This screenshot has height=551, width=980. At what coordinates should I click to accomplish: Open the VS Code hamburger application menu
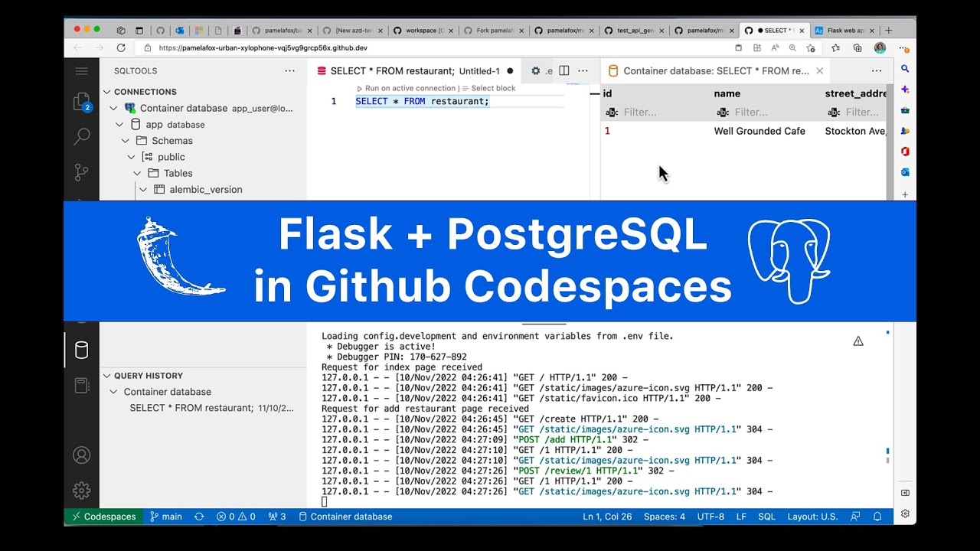tap(81, 70)
